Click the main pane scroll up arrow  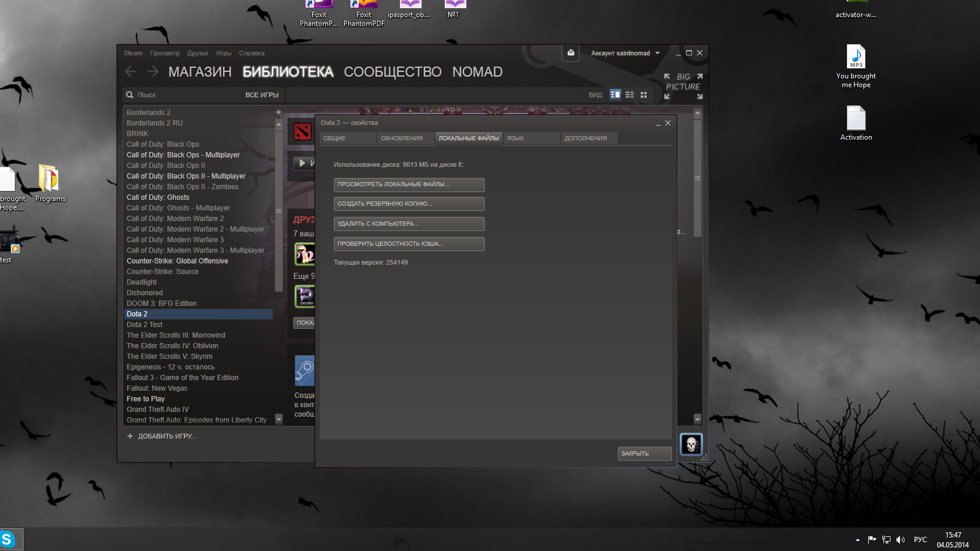[697, 112]
